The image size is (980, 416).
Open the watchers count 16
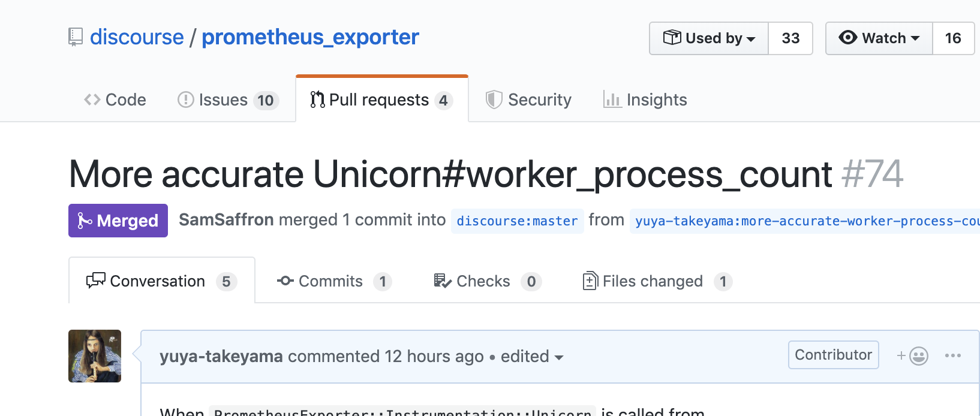(x=953, y=38)
